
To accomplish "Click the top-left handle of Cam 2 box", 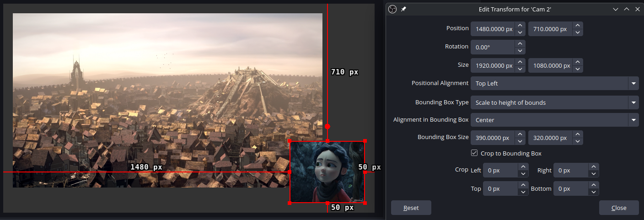I will click(x=290, y=141).
